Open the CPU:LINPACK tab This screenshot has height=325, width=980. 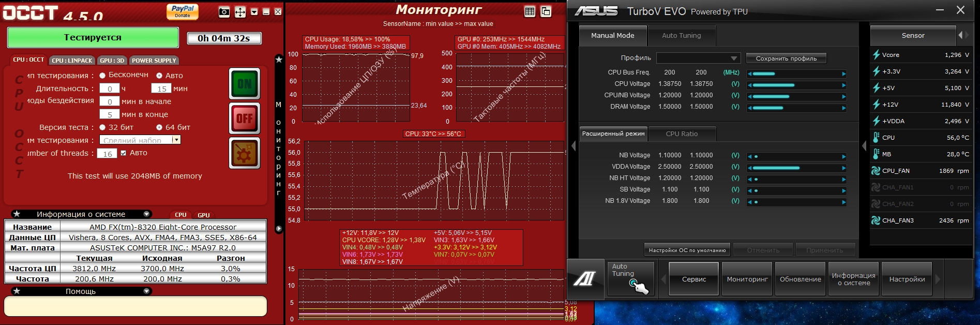72,61
